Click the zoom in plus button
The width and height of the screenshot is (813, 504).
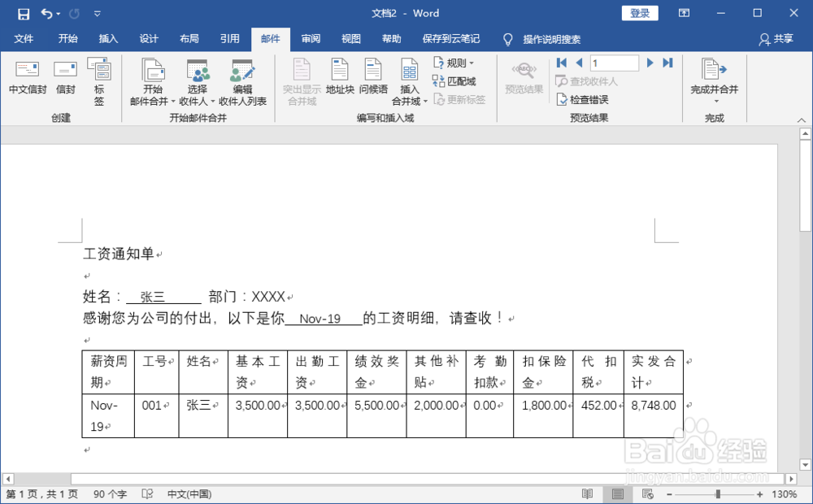click(759, 495)
